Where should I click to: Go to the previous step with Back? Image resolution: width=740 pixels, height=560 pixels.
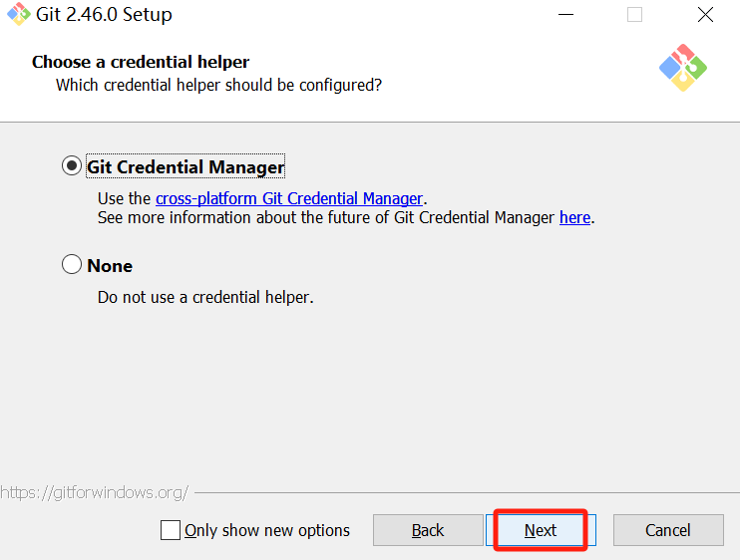(428, 530)
